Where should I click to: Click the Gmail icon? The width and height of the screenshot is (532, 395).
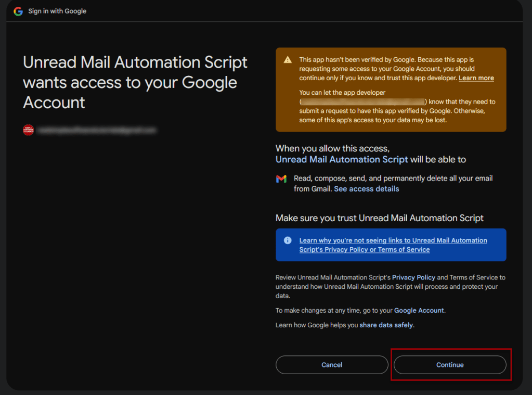[x=281, y=179]
